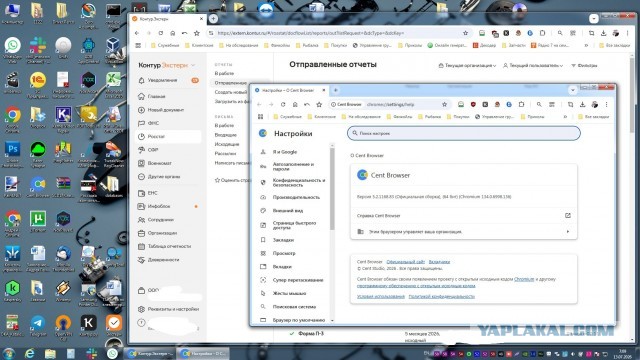Bookmark the Kontur Extern page with star
This screenshot has height=360, width=640.
click(x=465, y=33)
